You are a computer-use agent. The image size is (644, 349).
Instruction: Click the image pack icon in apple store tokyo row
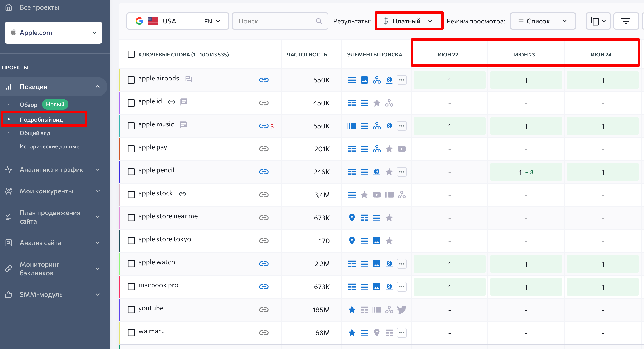tap(377, 241)
